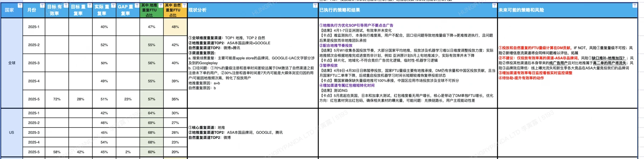Image resolution: width=644 pixels, height=159 pixels.
Task: Click purple line ①地推执行方优化SOP引导用户不要点击广告
Action: pyautogui.click(x=356, y=25)
